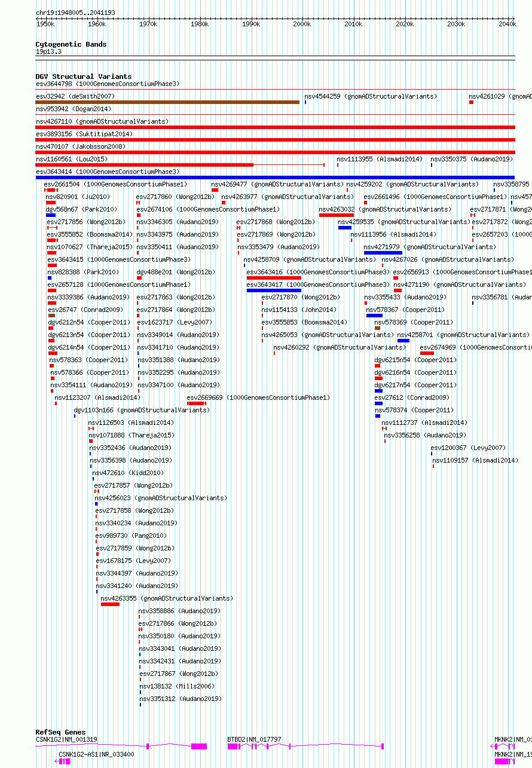Viewport: 532px width, 768px height.
Task: Select nsv1112737 (Alsmadi2014) label
Action: 424,423
